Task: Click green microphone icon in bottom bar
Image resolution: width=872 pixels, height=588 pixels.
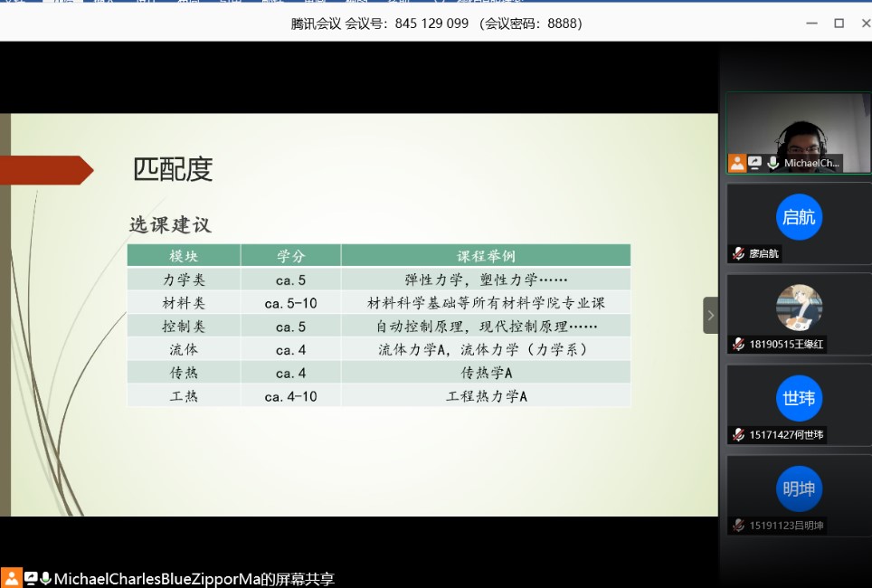Action: 46,578
